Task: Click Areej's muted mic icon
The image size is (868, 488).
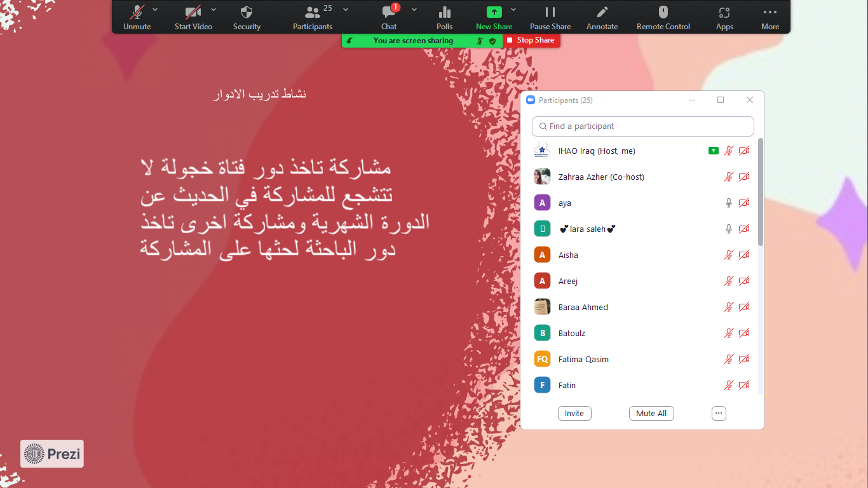Action: (x=729, y=281)
